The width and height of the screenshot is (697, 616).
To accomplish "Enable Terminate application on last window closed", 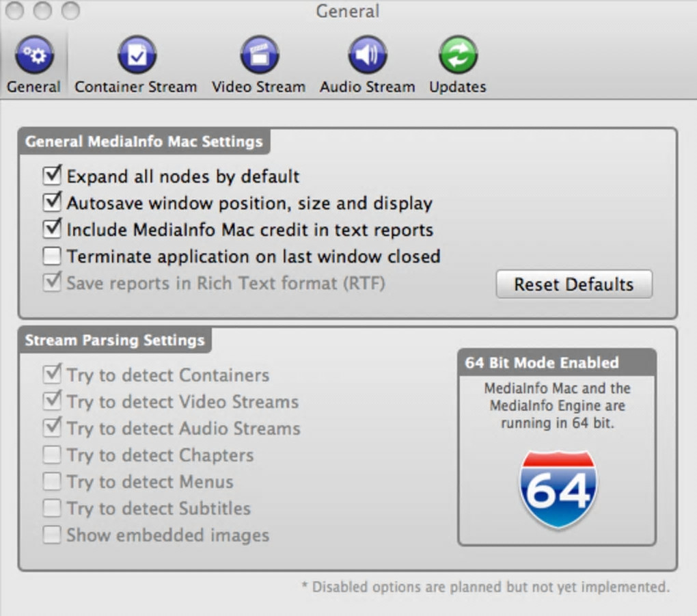I will (x=52, y=256).
